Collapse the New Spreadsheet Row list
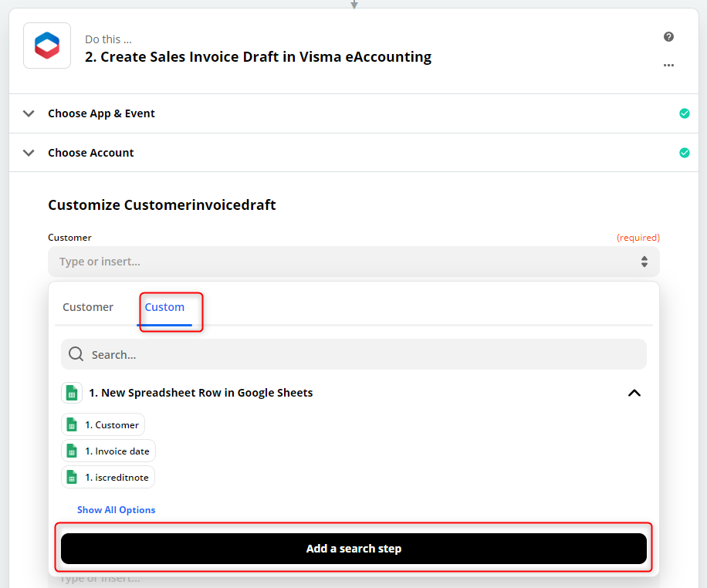Screen dimensions: 707x588 tap(634, 393)
